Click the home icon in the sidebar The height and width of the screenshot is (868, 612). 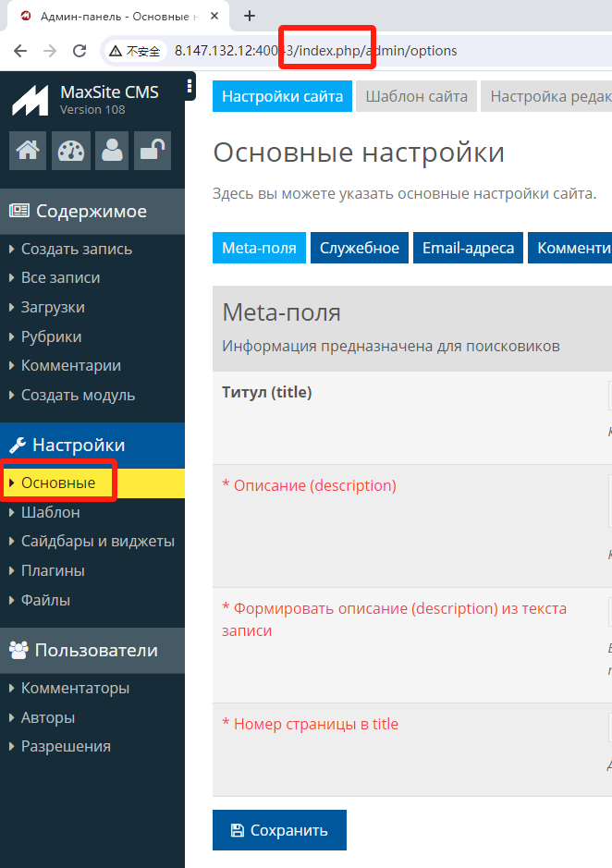[x=28, y=151]
